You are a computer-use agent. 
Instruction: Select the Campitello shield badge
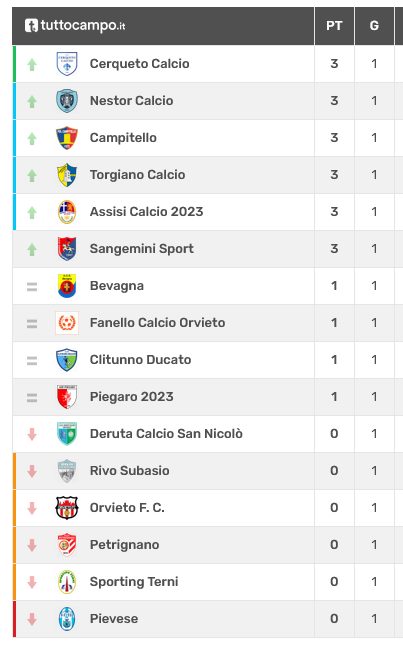[x=67, y=138]
